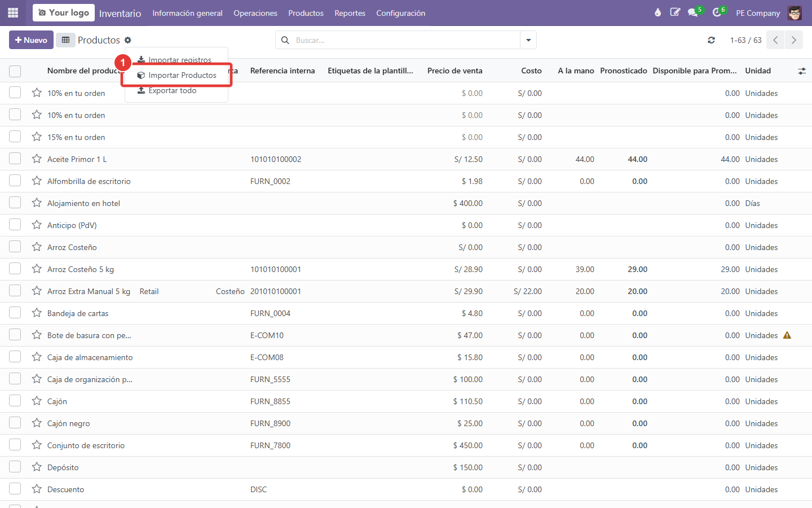
Task: Click the E-COM08 reference cell
Action: tap(267, 357)
